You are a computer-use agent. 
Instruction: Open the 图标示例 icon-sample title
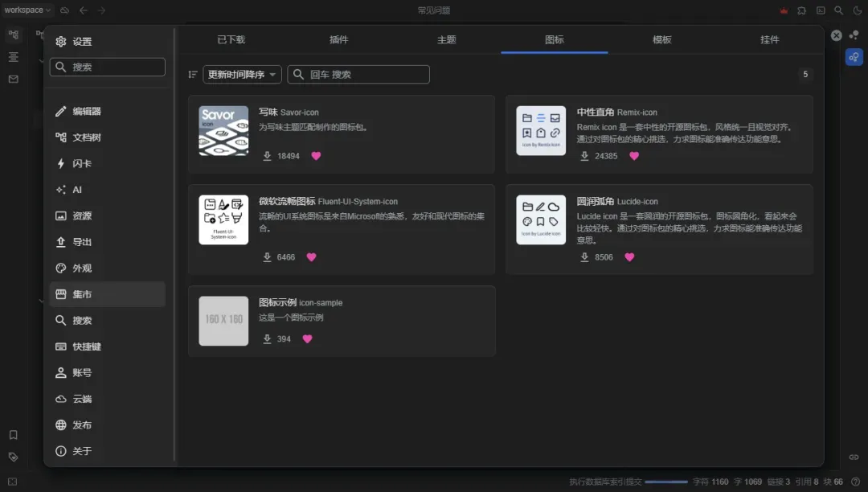point(301,303)
